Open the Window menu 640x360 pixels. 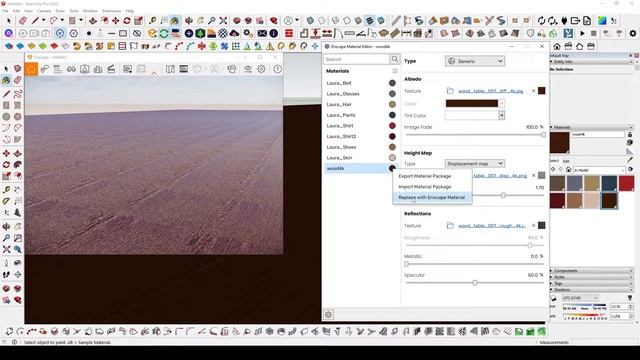pos(90,11)
